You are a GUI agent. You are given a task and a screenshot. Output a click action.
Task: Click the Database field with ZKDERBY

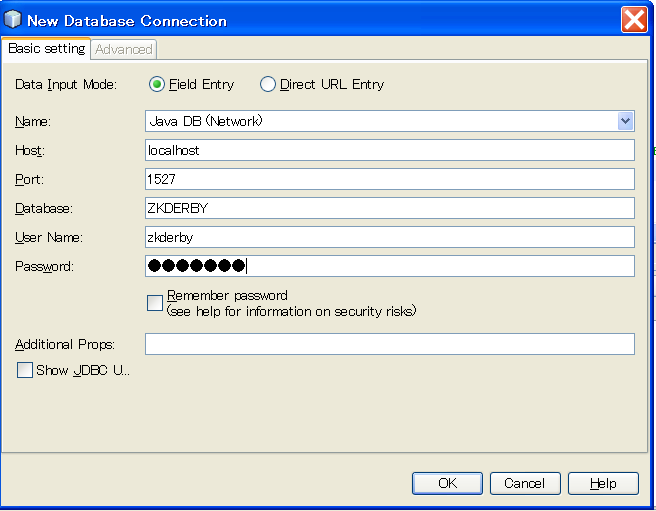point(390,208)
